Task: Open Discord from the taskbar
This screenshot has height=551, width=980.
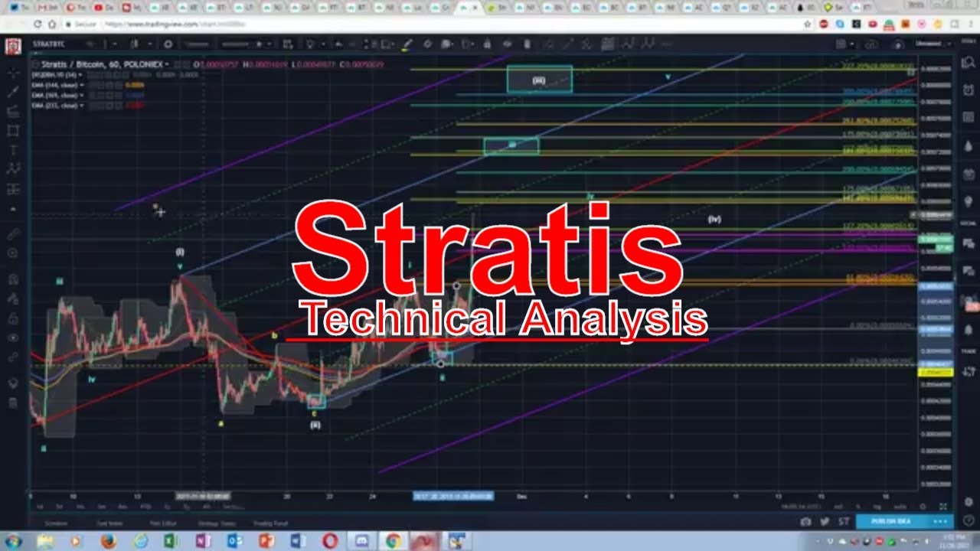Action: pyautogui.click(x=361, y=541)
